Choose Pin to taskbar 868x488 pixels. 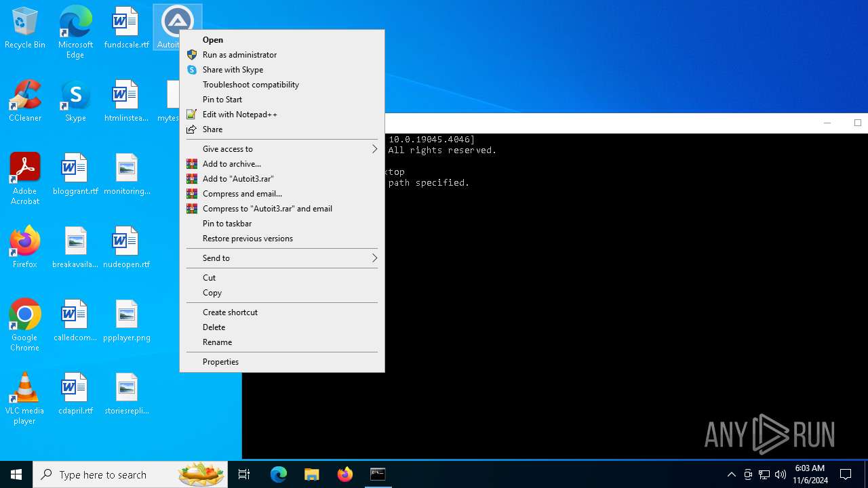click(282, 224)
